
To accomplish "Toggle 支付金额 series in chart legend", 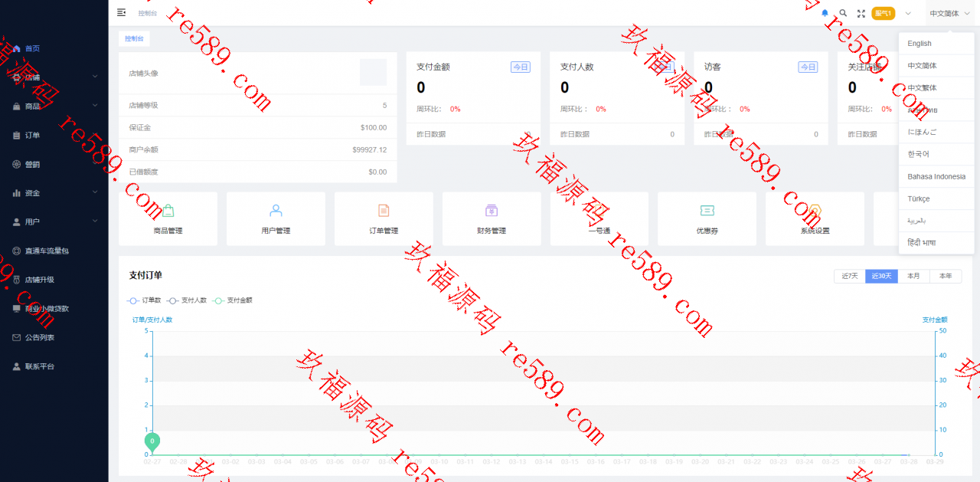I will (233, 300).
